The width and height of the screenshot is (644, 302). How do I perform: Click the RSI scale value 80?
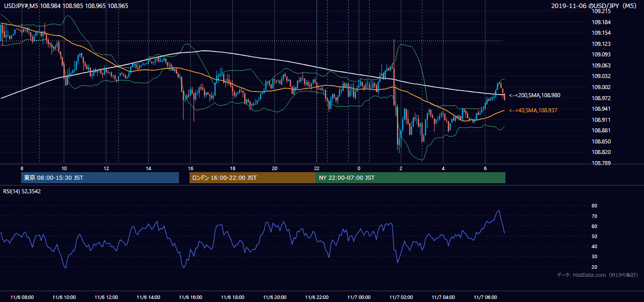594,206
